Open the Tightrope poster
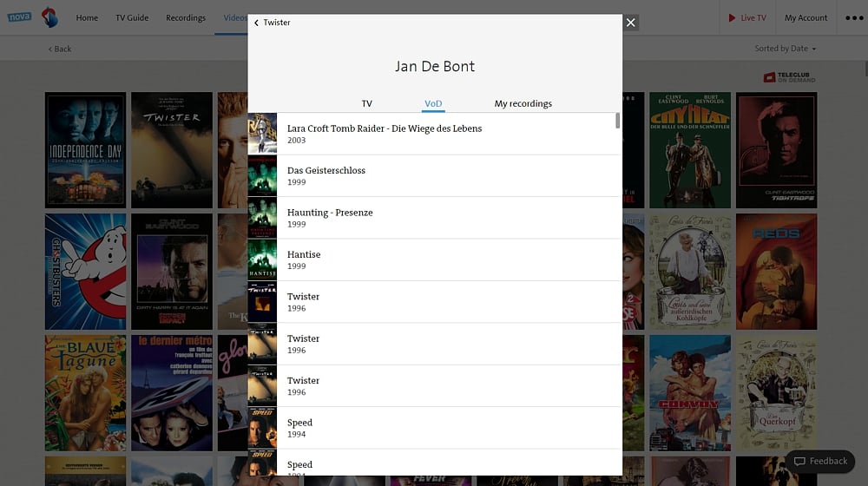This screenshot has width=868, height=486. (777, 150)
